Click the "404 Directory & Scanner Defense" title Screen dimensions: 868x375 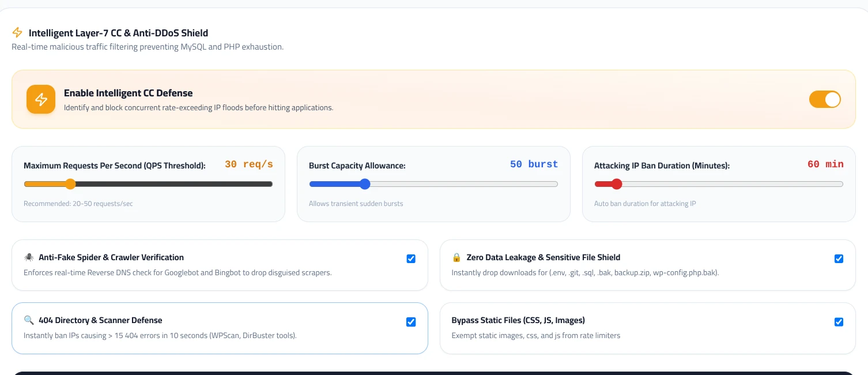tap(100, 320)
